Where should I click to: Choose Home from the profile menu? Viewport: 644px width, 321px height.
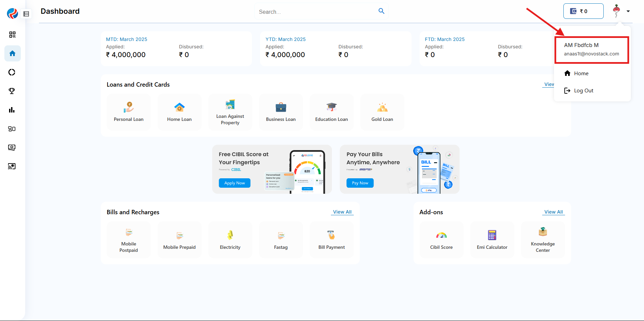(581, 74)
